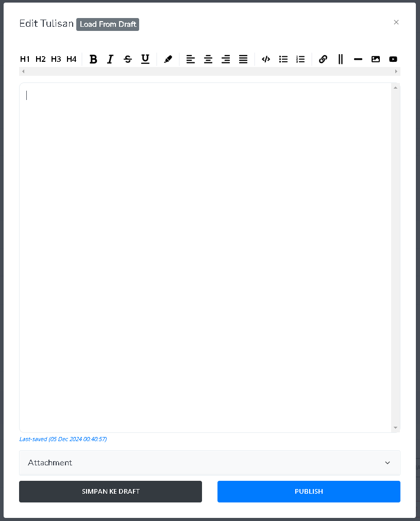This screenshot has height=521, width=420.
Task: Click editor scrollbar down arrow
Action: point(395,428)
